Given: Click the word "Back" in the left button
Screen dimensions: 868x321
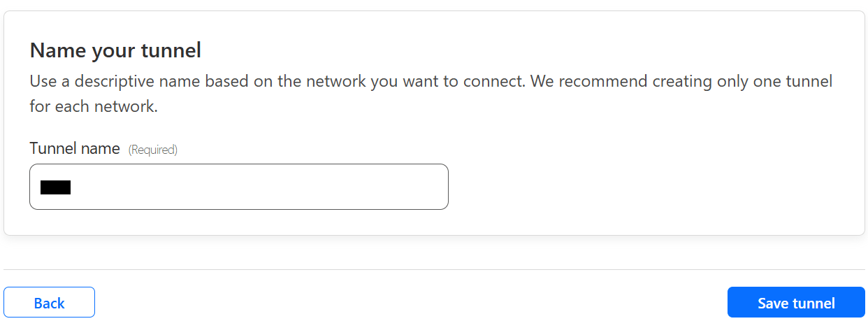Looking at the screenshot, I should click(49, 303).
